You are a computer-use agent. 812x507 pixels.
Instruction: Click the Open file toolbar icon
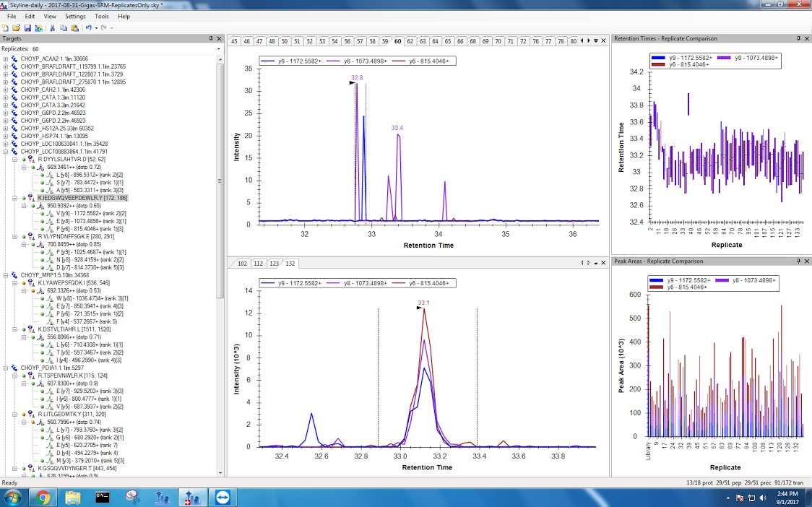tap(16, 27)
